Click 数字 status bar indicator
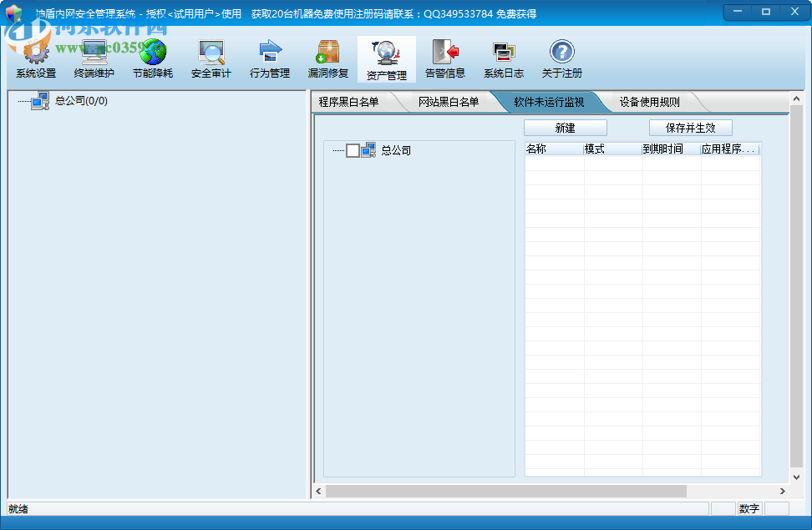 (x=749, y=509)
